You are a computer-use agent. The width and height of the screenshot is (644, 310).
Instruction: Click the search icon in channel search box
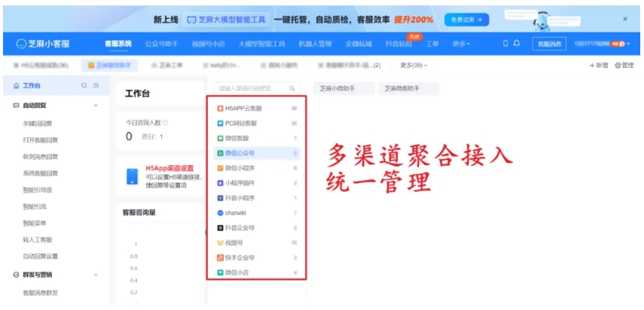click(292, 88)
